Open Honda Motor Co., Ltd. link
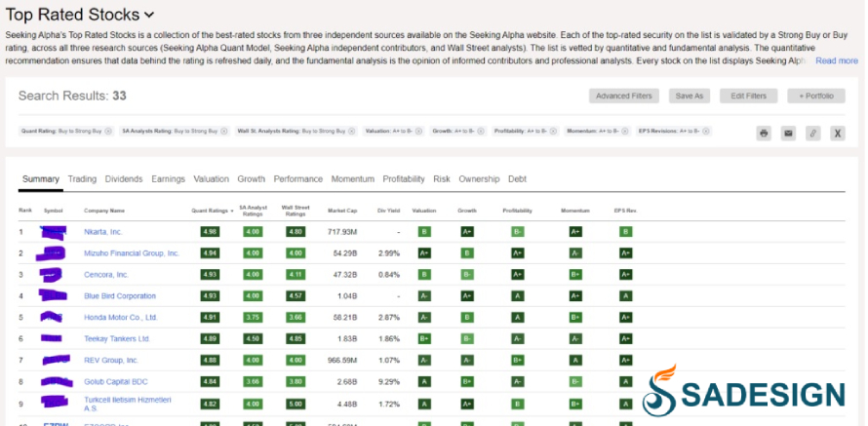This screenshot has height=426, width=868. (x=121, y=318)
